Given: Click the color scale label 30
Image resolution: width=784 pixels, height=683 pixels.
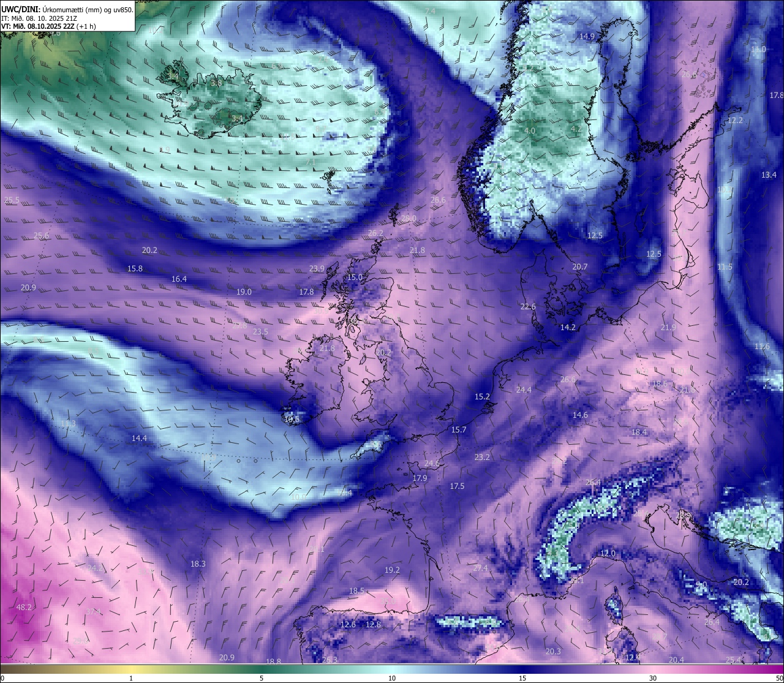Looking at the screenshot, I should 653,679.
